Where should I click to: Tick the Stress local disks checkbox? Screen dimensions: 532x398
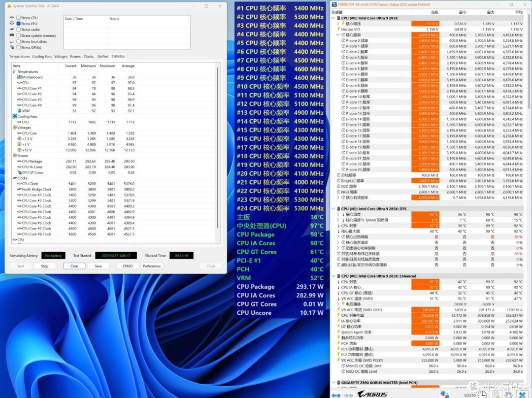[19, 41]
